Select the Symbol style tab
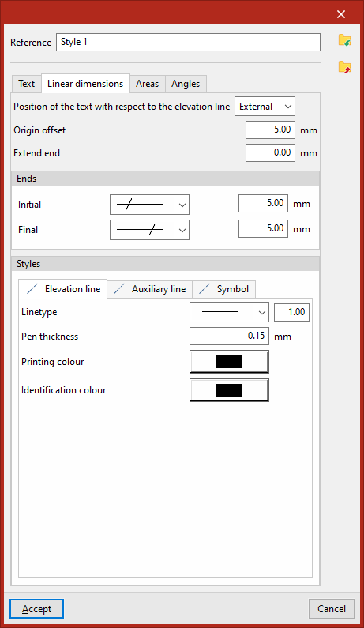This screenshot has height=628, width=364. 223,289
